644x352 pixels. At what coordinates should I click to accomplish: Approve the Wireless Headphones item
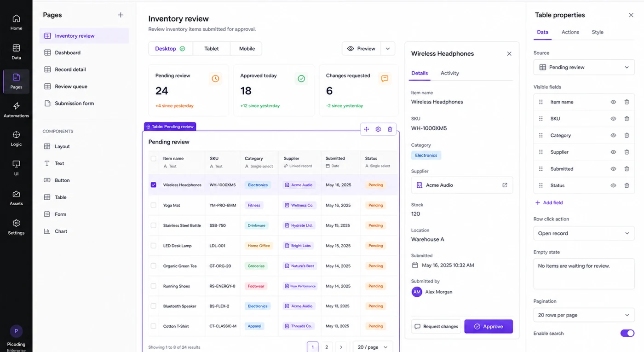pyautogui.click(x=489, y=326)
